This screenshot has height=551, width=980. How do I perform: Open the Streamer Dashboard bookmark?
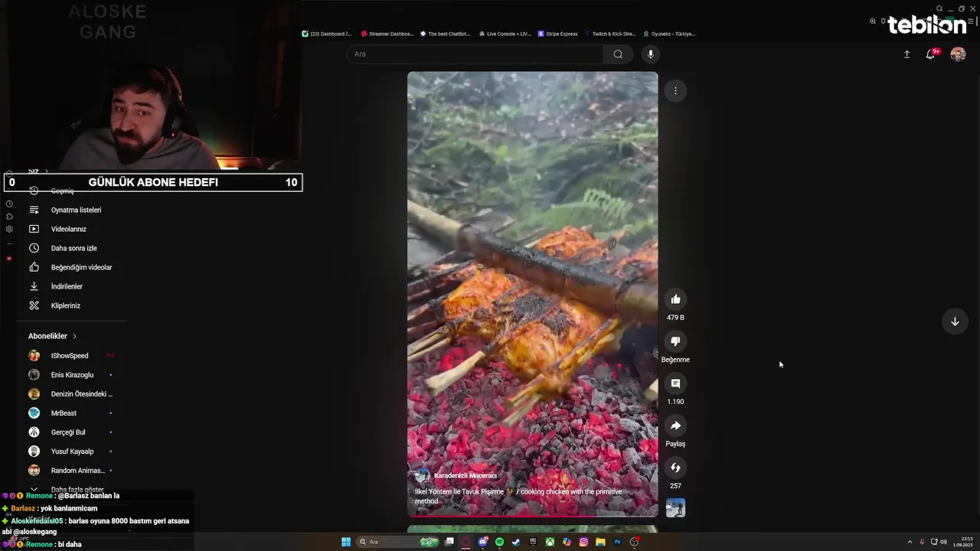[387, 34]
